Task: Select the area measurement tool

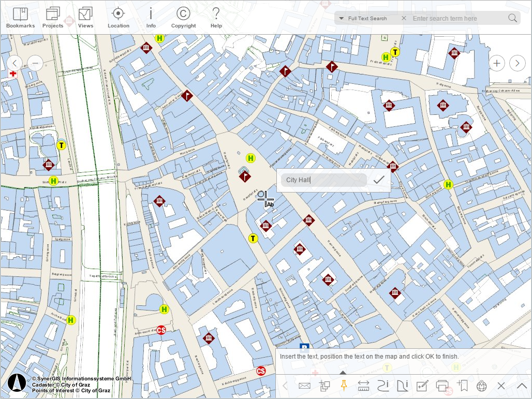Action: click(402, 386)
